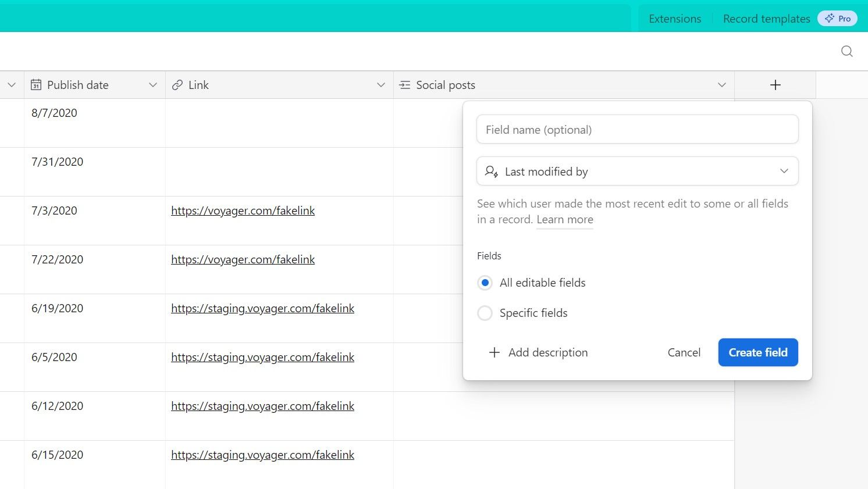Click the link icon in the Link column header
The width and height of the screenshot is (868, 489).
[176, 85]
